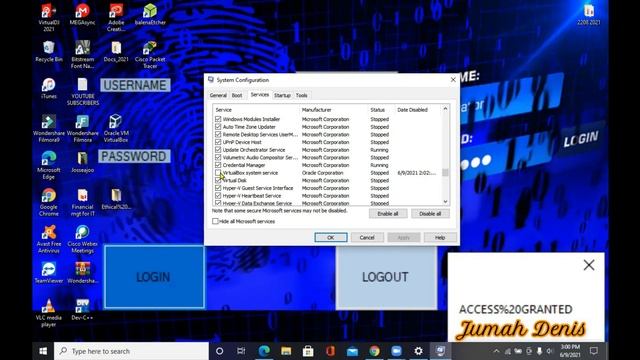Open Settings gear in taskbar
Viewport: 640px width, 360px height.
pyautogui.click(x=418, y=351)
